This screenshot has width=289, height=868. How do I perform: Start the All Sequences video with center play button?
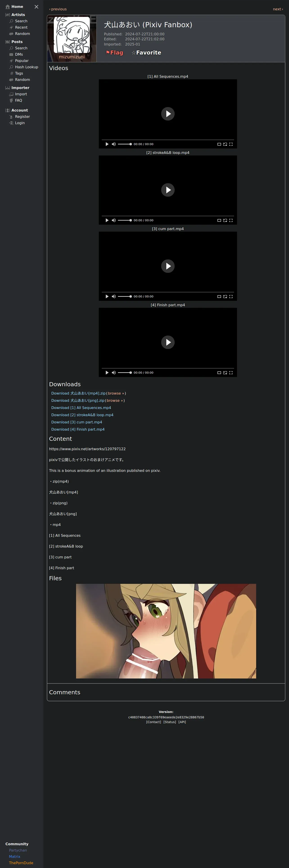pos(168,114)
